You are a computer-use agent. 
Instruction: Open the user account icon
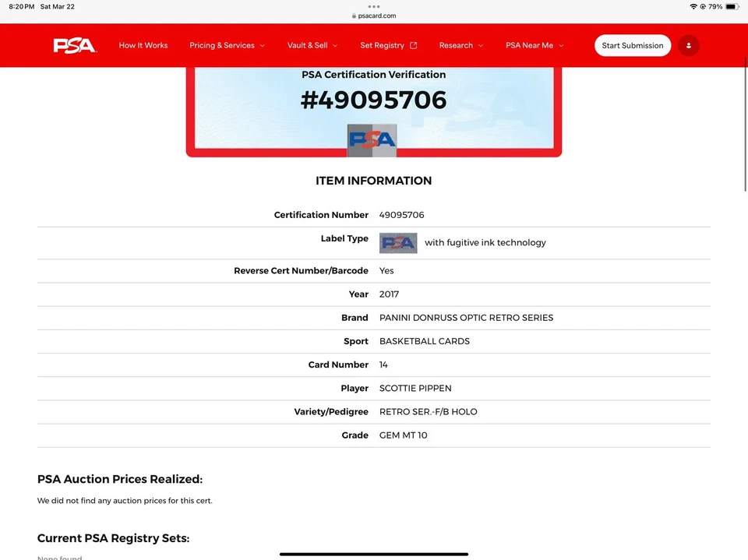pyautogui.click(x=688, y=45)
